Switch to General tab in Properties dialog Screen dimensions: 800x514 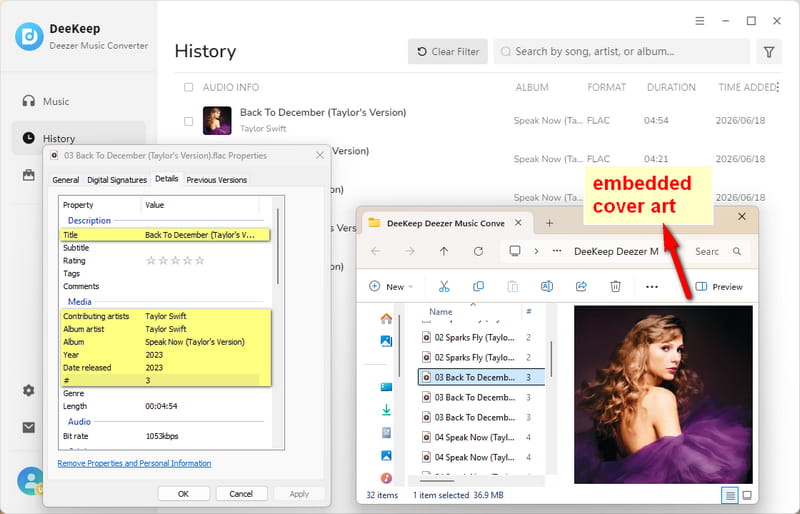(x=66, y=180)
